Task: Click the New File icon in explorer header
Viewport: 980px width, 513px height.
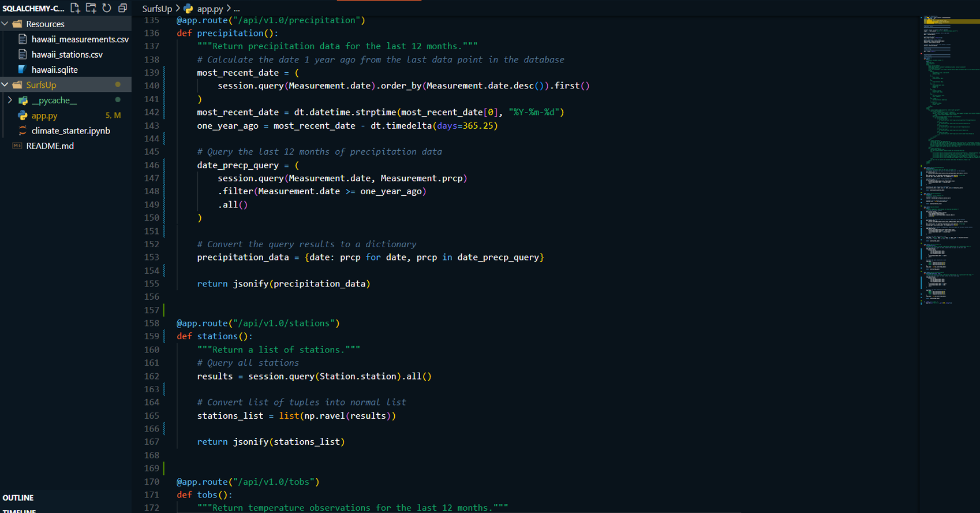Action: pos(75,8)
